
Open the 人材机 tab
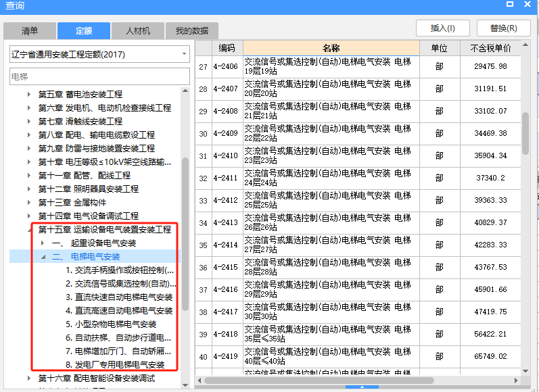click(x=138, y=31)
